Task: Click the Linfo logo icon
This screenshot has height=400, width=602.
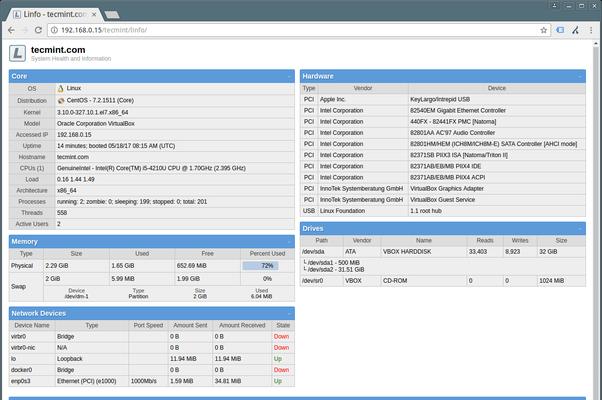Action: pyautogui.click(x=18, y=53)
